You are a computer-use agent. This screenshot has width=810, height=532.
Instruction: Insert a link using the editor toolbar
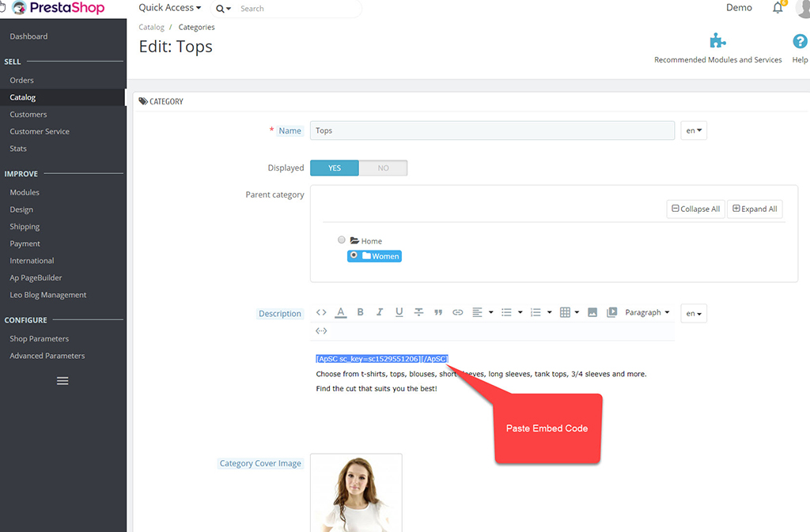(x=457, y=312)
